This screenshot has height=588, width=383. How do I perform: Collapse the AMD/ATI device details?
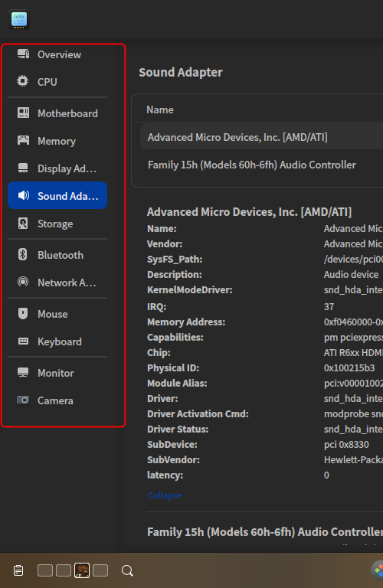[x=164, y=495]
